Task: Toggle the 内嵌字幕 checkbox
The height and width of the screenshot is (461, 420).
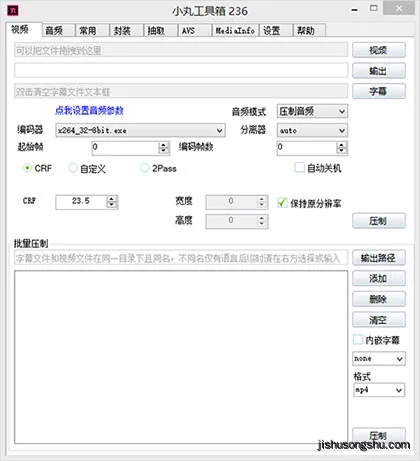Action: point(358,340)
